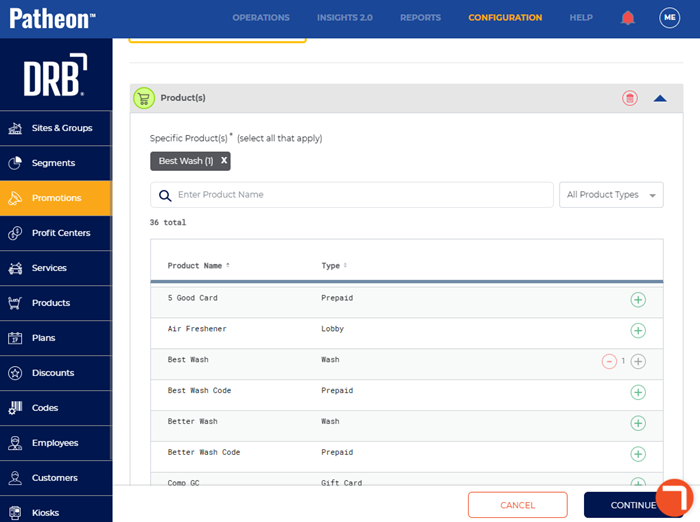Image resolution: width=700 pixels, height=522 pixels.
Task: Go to the Configuration tab
Action: pyautogui.click(x=505, y=18)
